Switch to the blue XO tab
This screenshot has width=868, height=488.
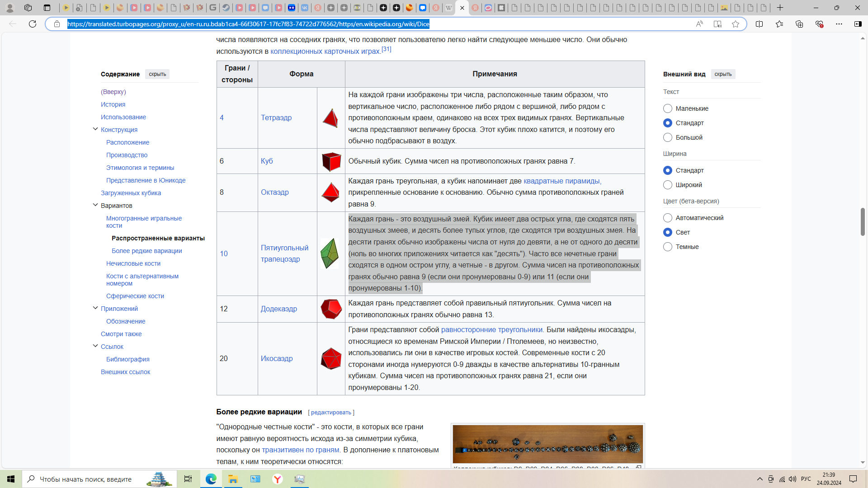[292, 8]
